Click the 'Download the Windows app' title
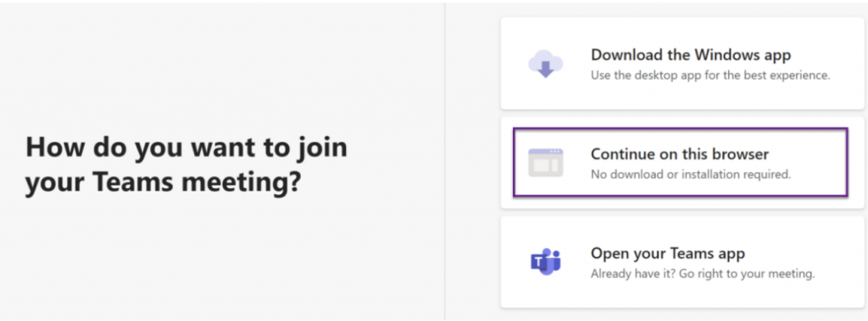Image resolution: width=868 pixels, height=321 pixels. click(691, 55)
